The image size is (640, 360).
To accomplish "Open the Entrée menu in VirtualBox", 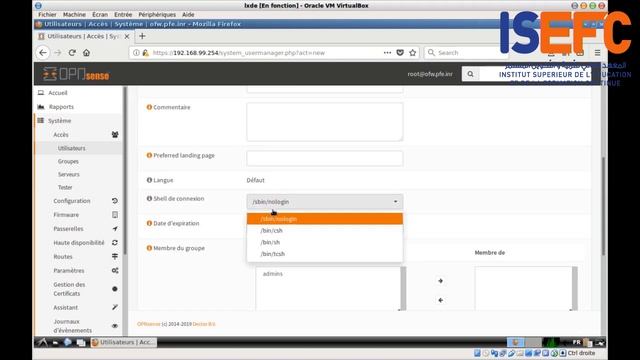I will pos(123,14).
